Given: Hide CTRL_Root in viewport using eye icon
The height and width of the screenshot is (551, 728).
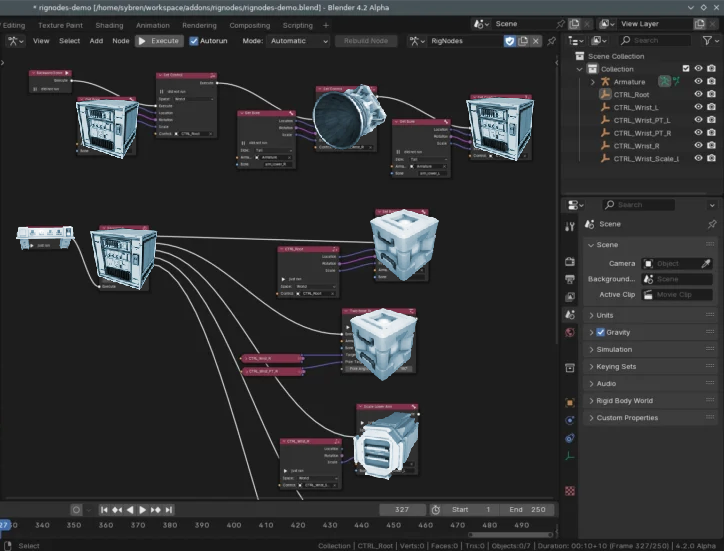Looking at the screenshot, I should pos(697,94).
